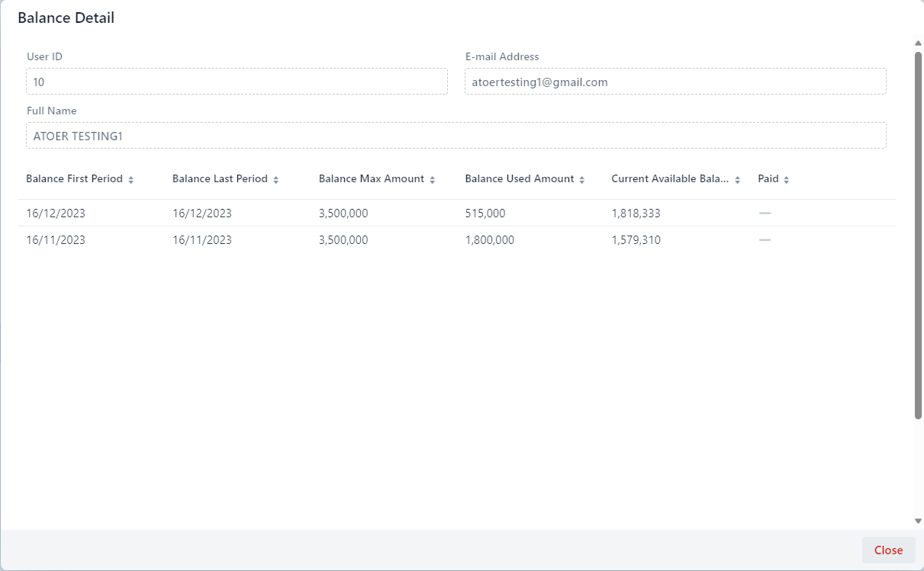Sort by Balance First Period arrows icon
This screenshot has width=924, height=571.
130,180
